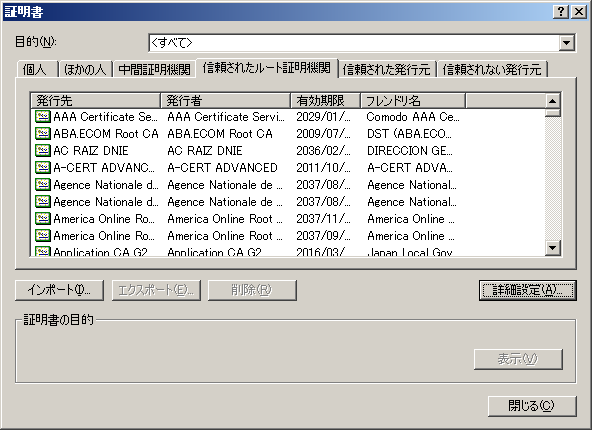Click the expiry date '2009/07/...' cell
The height and width of the screenshot is (430, 592).
[323, 134]
